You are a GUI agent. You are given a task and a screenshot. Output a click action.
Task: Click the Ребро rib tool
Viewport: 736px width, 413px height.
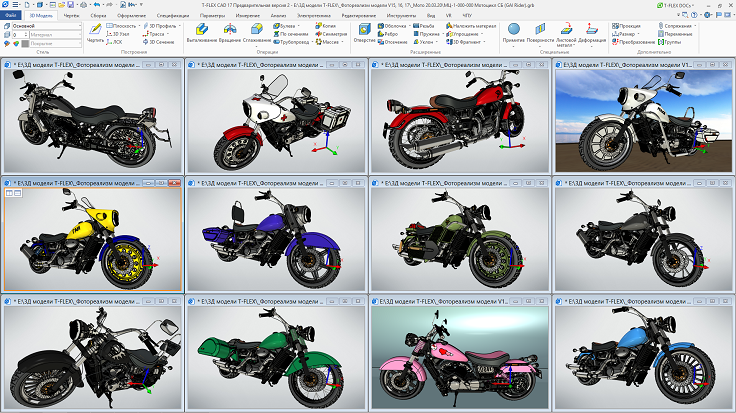[x=388, y=34]
